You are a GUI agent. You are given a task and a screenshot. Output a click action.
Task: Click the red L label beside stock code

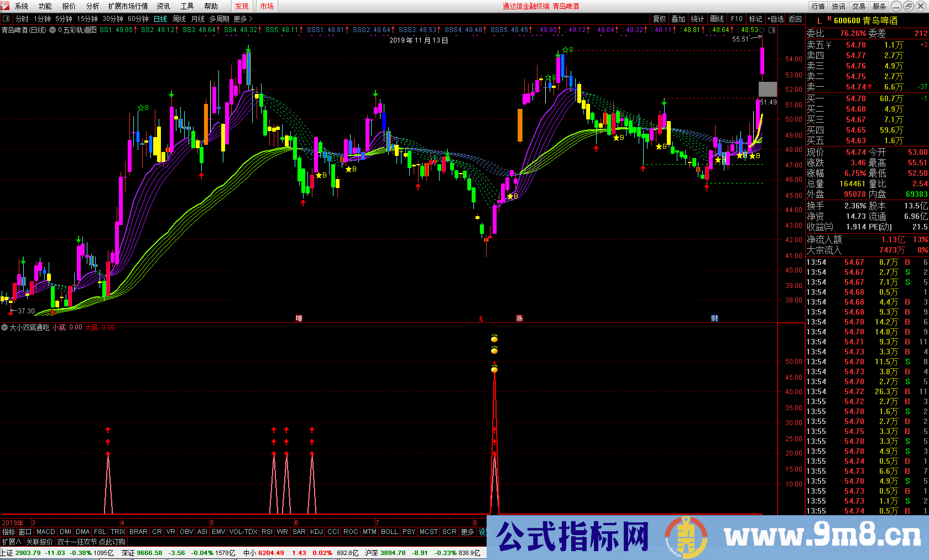point(820,20)
